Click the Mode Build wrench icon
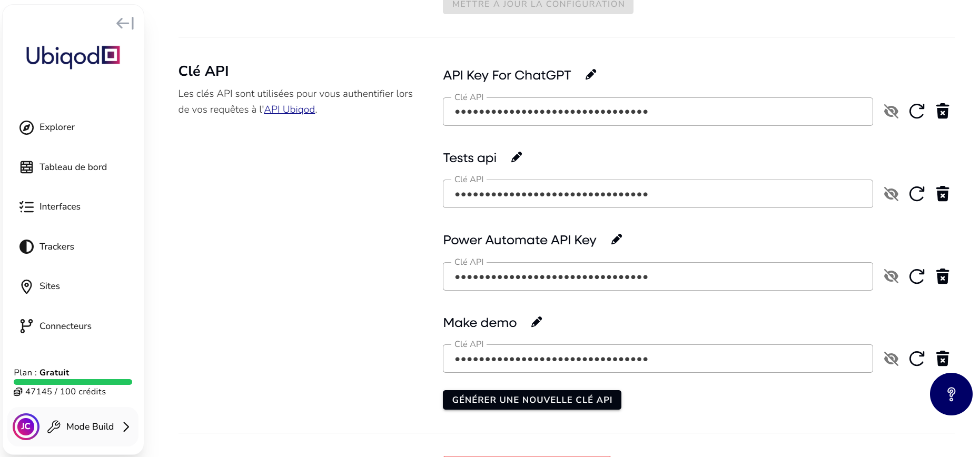This screenshot has height=457, width=980. pyautogui.click(x=53, y=426)
